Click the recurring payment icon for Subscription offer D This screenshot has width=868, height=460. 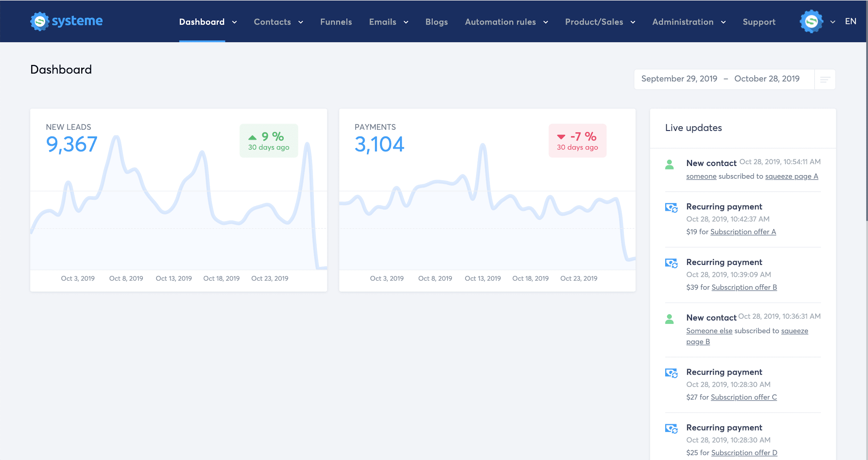[671, 429]
